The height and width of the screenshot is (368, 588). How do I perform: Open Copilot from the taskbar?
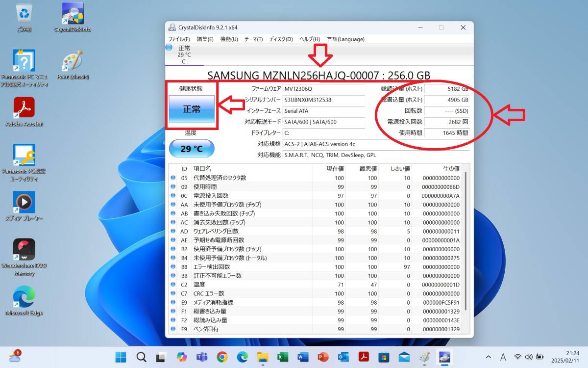point(182,357)
